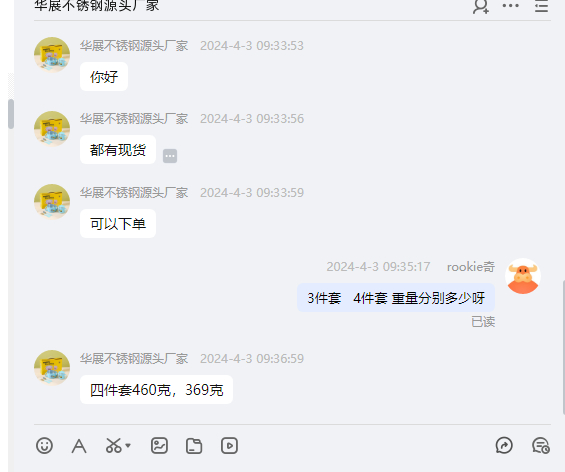Select the 可以下单 message bubble

(118, 224)
